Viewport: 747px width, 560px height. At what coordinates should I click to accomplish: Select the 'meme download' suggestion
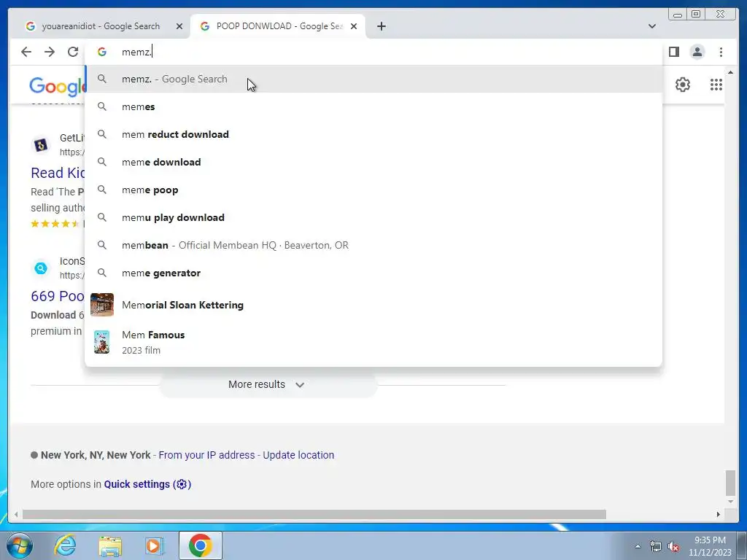[x=373, y=162]
